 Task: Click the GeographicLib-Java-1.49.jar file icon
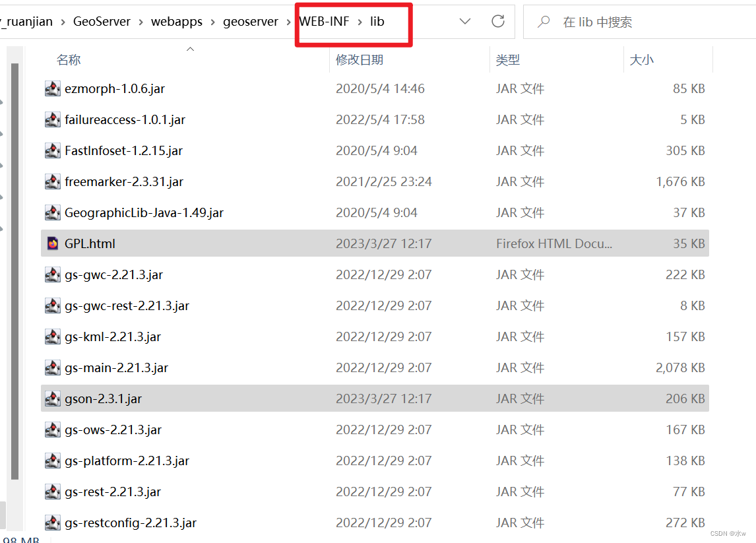click(53, 212)
